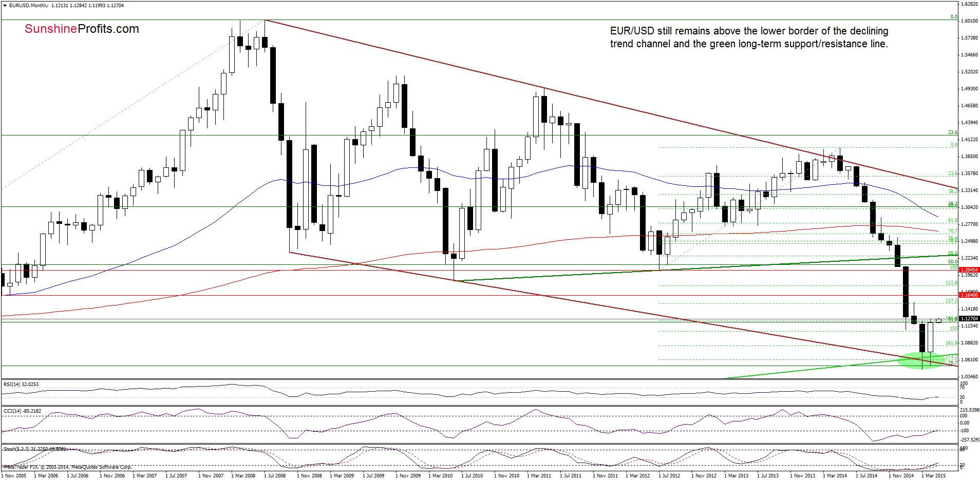Click the 1.52020 price axis label

pyautogui.click(x=969, y=72)
